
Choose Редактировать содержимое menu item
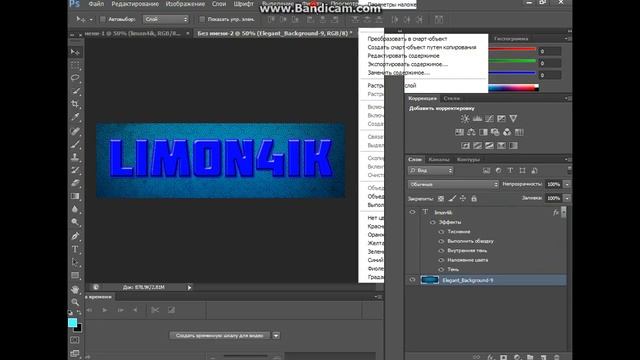point(403,56)
